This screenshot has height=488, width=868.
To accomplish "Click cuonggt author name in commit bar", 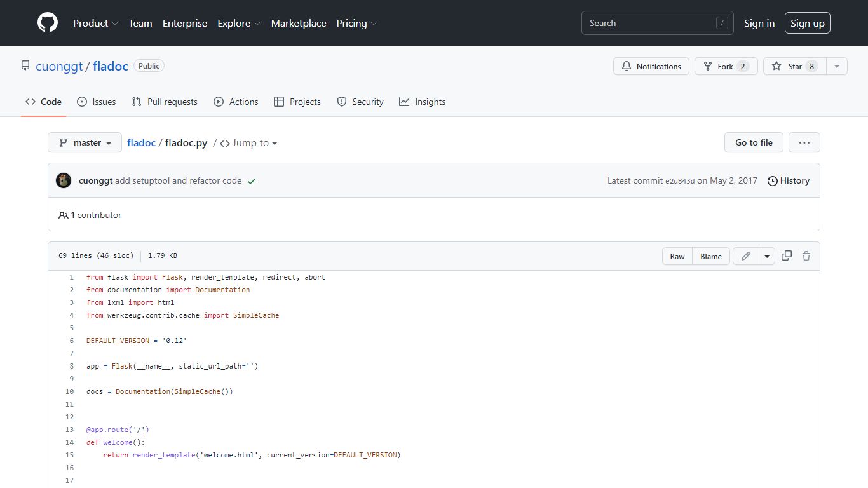I will (95, 181).
